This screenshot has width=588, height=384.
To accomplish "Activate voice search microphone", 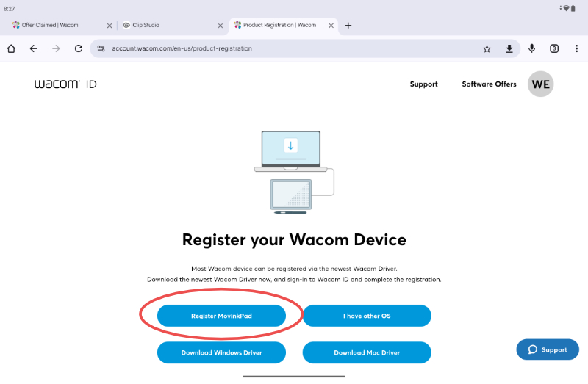I will 531,48.
